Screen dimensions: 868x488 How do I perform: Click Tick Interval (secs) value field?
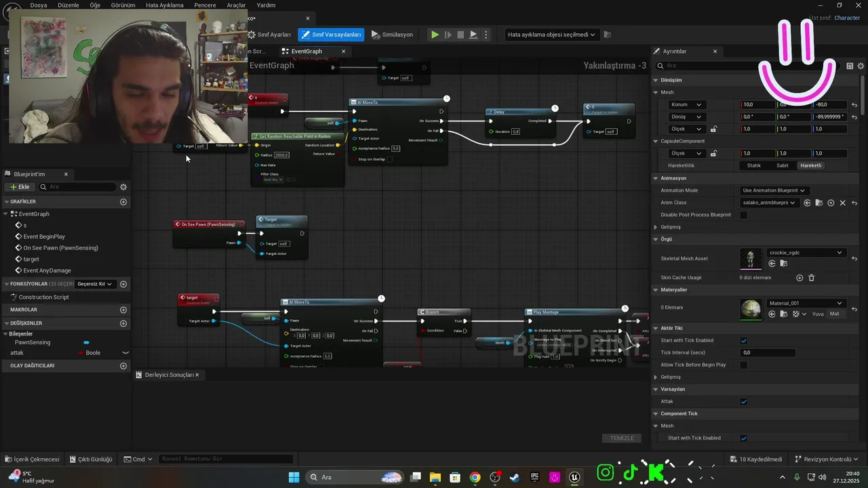coord(768,352)
